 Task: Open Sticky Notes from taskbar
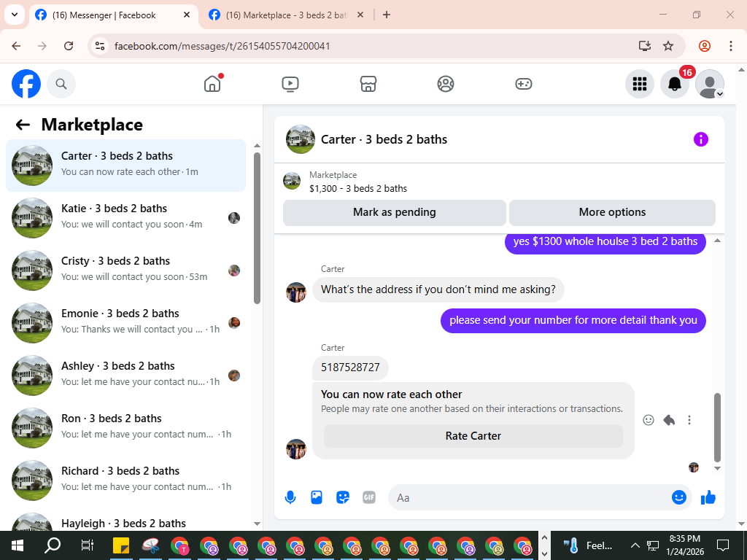(x=120, y=545)
